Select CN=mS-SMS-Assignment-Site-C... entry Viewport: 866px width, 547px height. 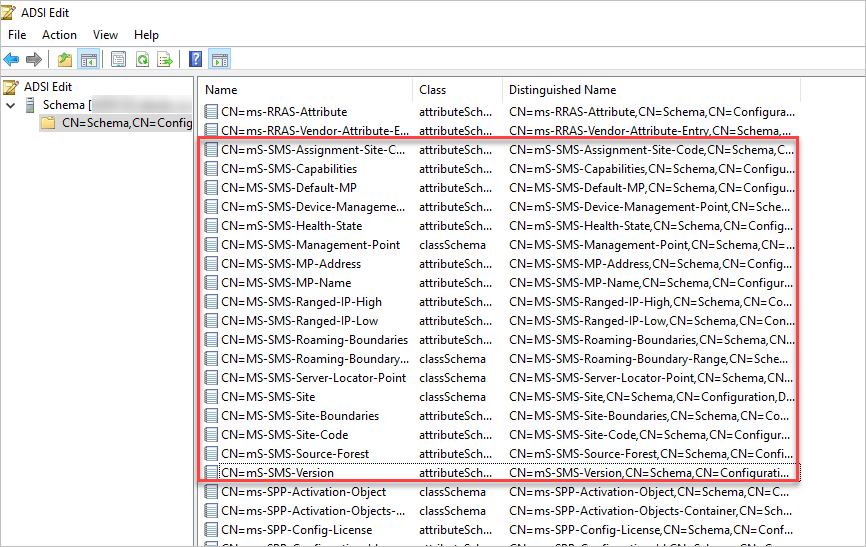(x=313, y=150)
